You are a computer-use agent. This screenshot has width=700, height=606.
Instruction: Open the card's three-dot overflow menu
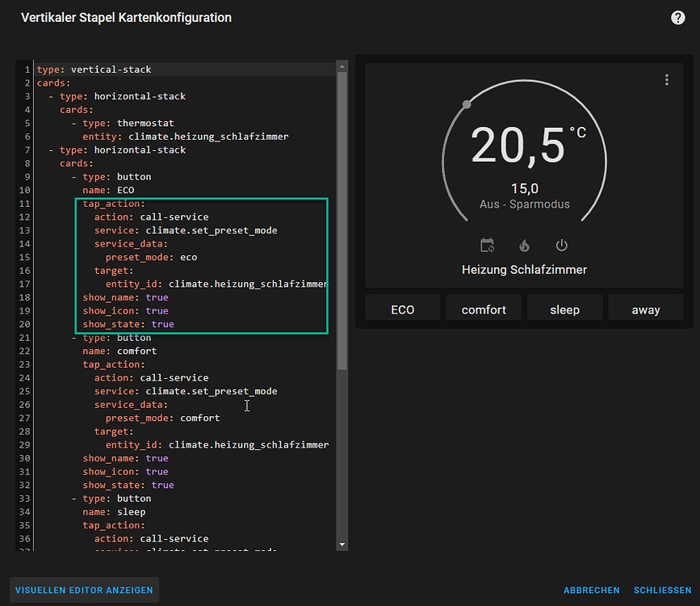coord(667,80)
